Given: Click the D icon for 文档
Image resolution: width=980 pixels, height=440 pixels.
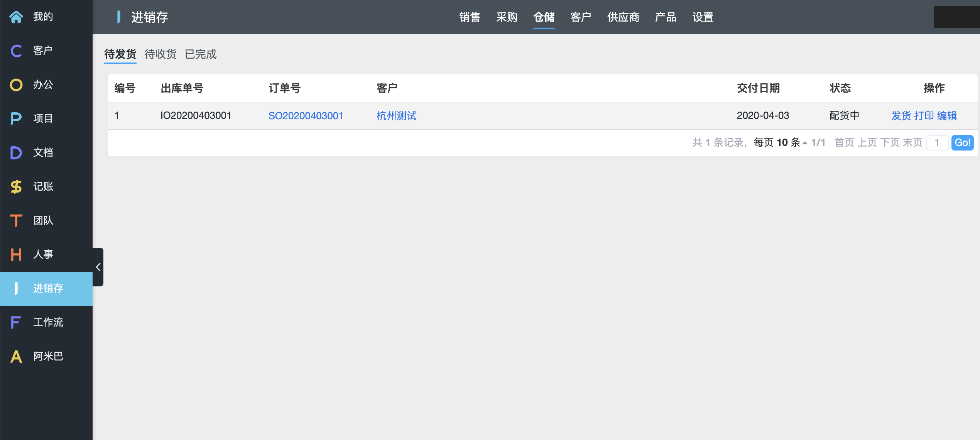Looking at the screenshot, I should [16, 153].
